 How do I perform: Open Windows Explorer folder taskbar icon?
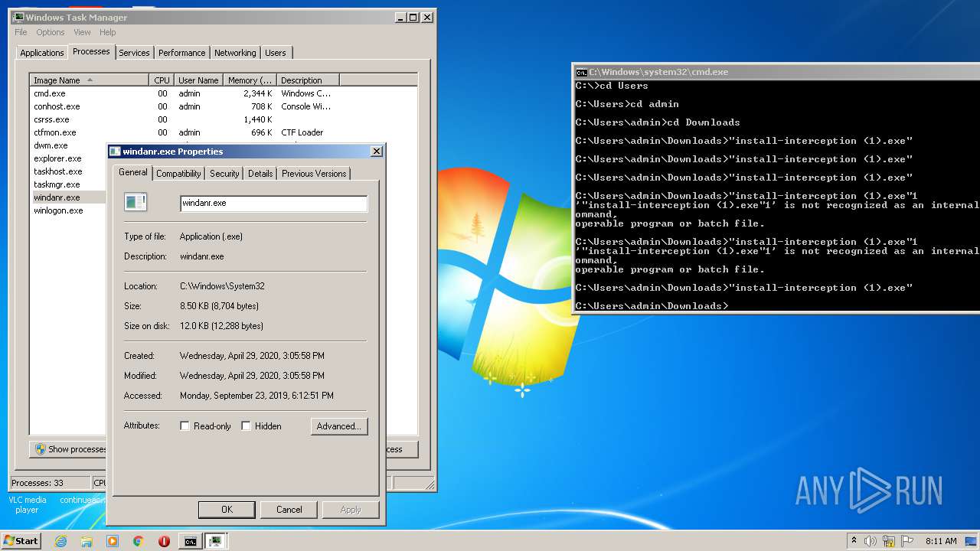tap(87, 541)
